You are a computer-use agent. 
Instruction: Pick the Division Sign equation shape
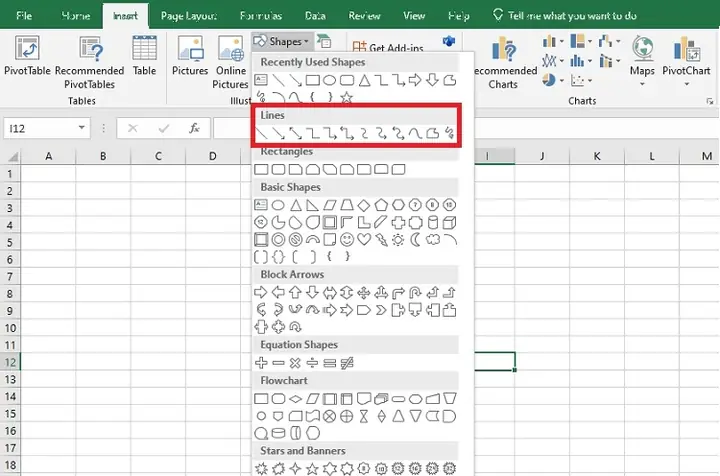(x=312, y=363)
